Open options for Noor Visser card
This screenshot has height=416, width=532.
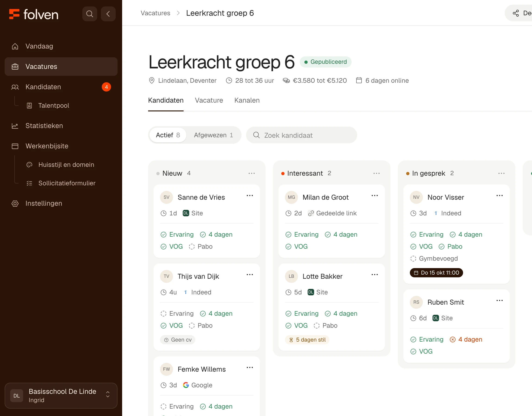click(500, 196)
